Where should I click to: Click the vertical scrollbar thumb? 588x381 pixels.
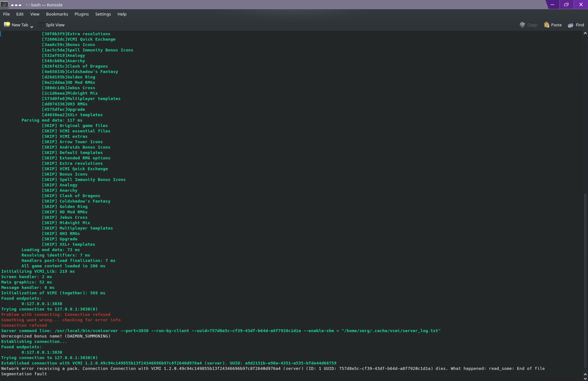[585, 281]
